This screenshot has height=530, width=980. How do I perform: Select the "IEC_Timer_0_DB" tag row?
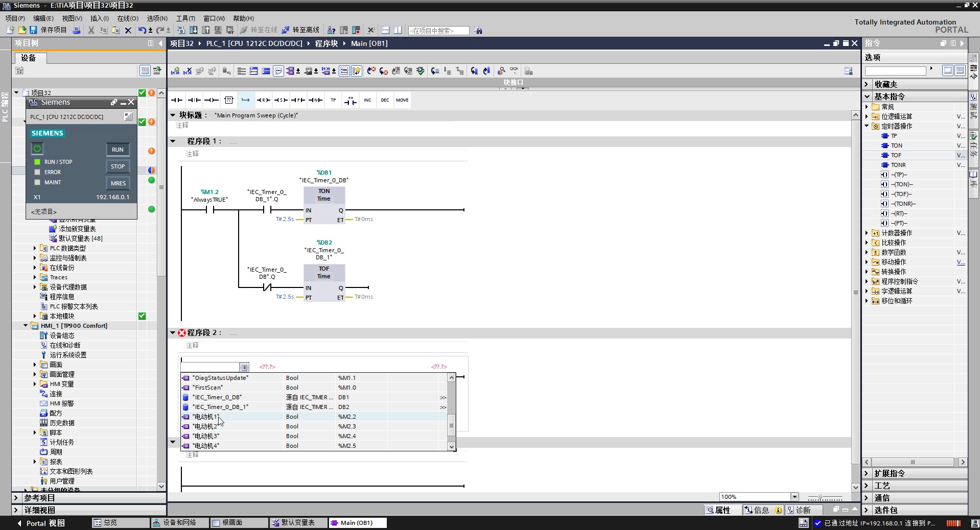click(314, 397)
